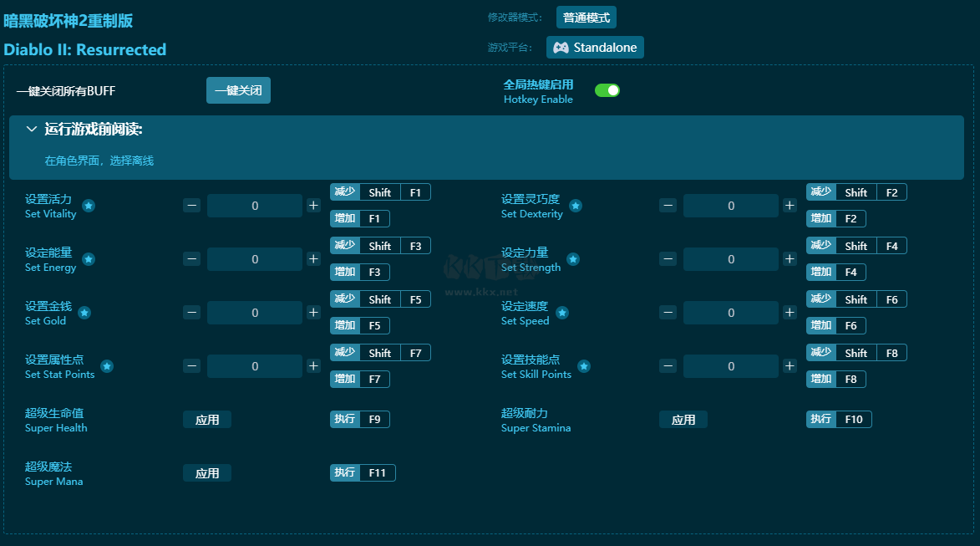Increase Set Stat Points with plus button
980x546 pixels.
[314, 366]
